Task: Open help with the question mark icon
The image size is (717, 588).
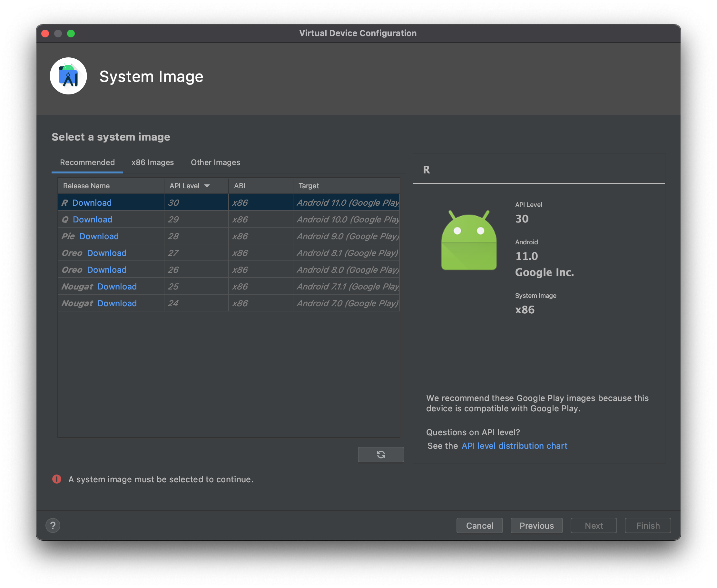Action: 53,525
